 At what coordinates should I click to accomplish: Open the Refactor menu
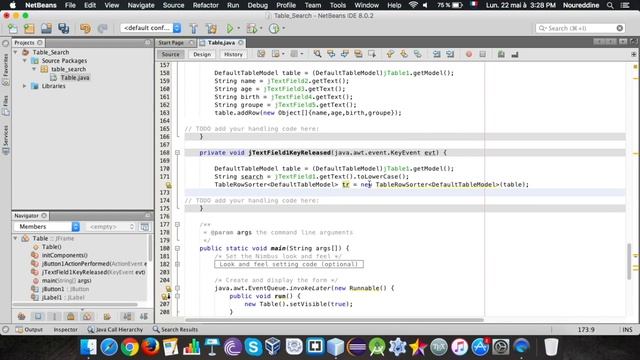205,5
